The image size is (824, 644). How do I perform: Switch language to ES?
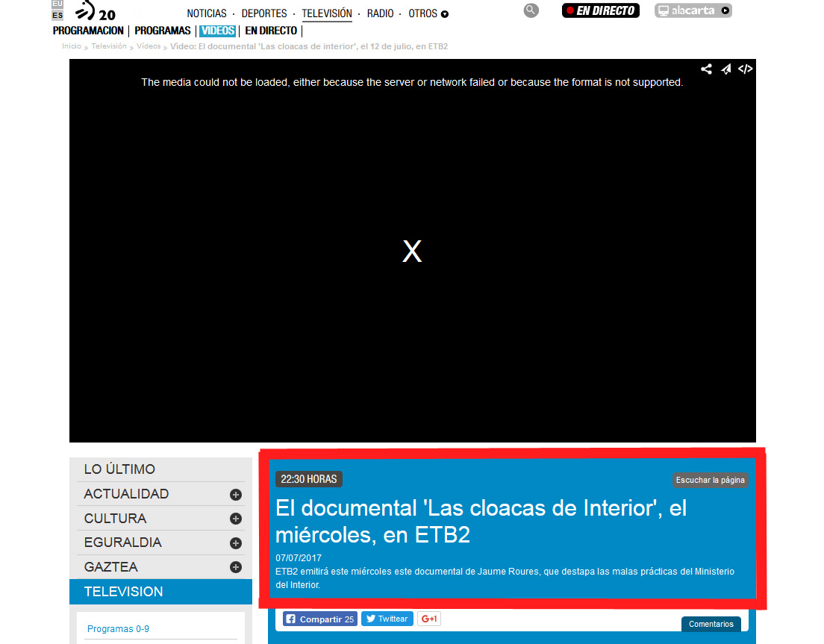pyautogui.click(x=57, y=15)
